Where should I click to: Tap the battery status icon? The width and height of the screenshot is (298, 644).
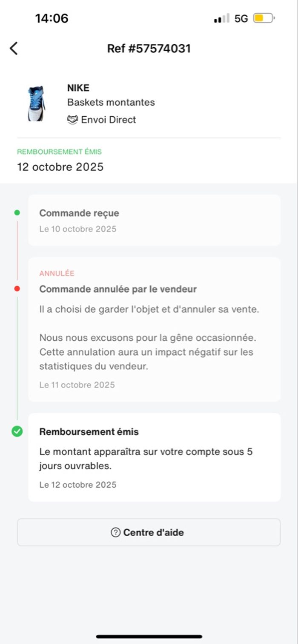click(x=264, y=18)
